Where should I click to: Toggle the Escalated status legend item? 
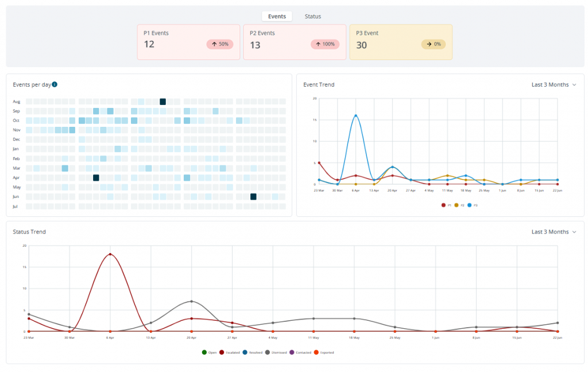pyautogui.click(x=230, y=352)
